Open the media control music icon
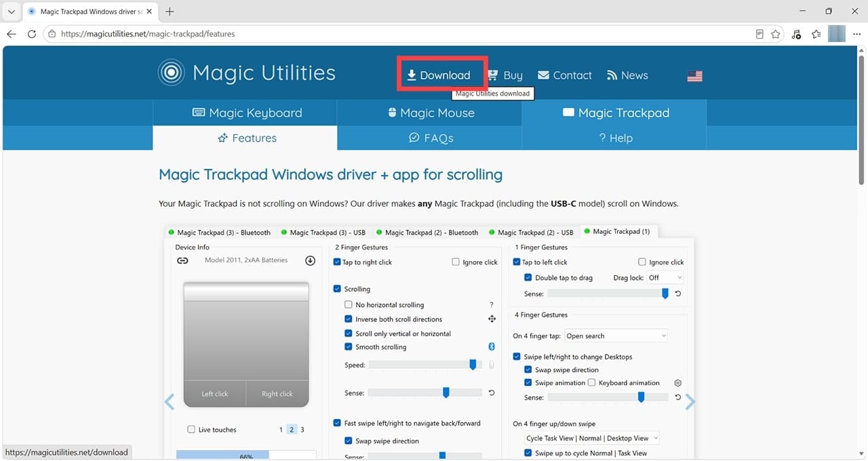 (x=796, y=34)
